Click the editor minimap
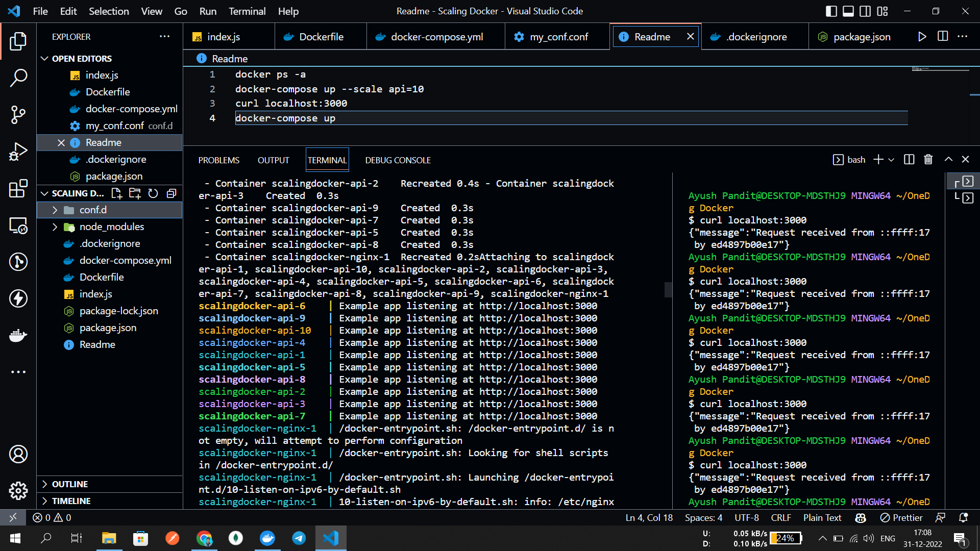The width and height of the screenshot is (980, 551). pyautogui.click(x=940, y=69)
